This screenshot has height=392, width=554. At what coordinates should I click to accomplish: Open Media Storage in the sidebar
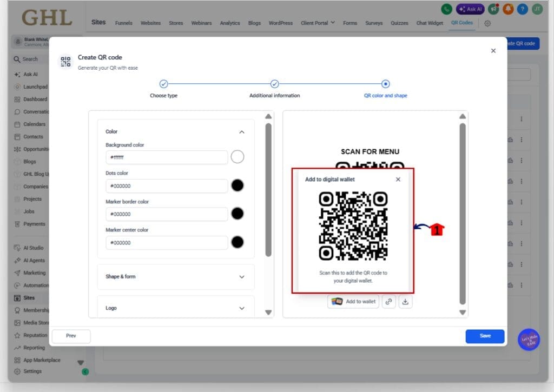point(31,323)
